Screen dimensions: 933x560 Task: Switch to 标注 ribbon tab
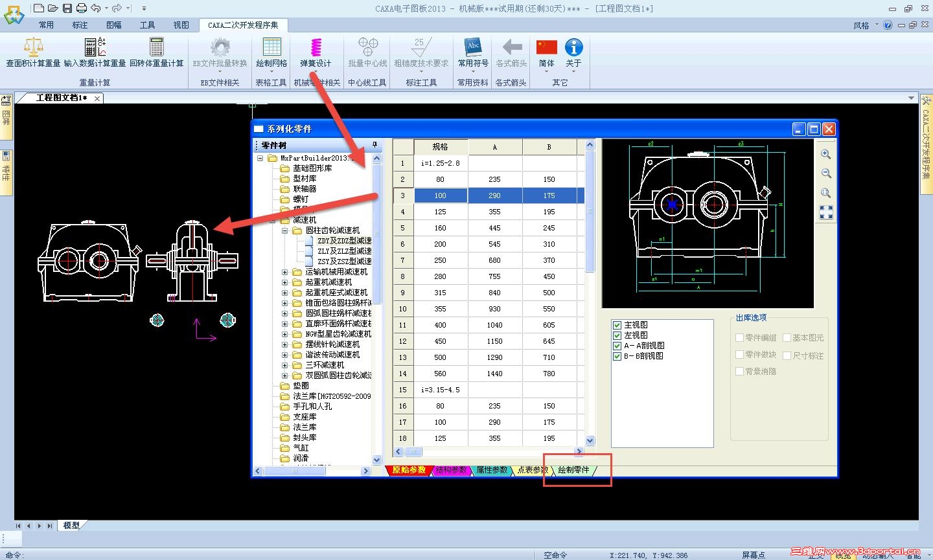pyautogui.click(x=80, y=25)
